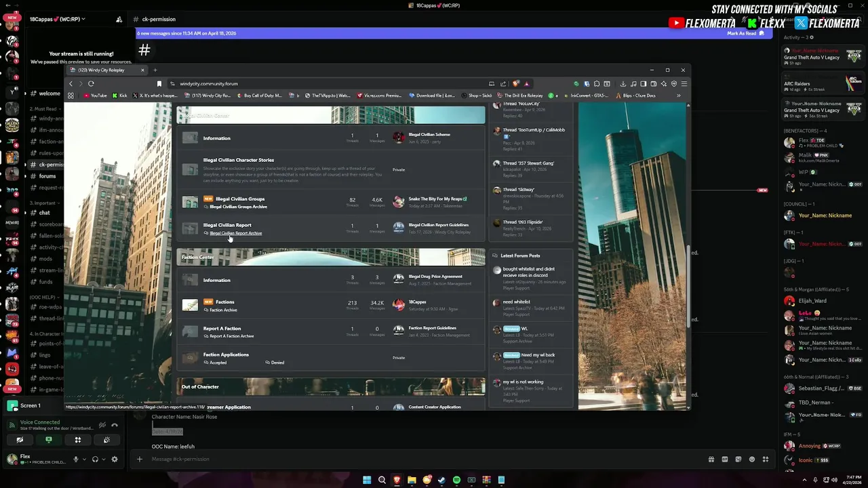
Task: Toggle Discord microphone mute
Action: coord(76,459)
